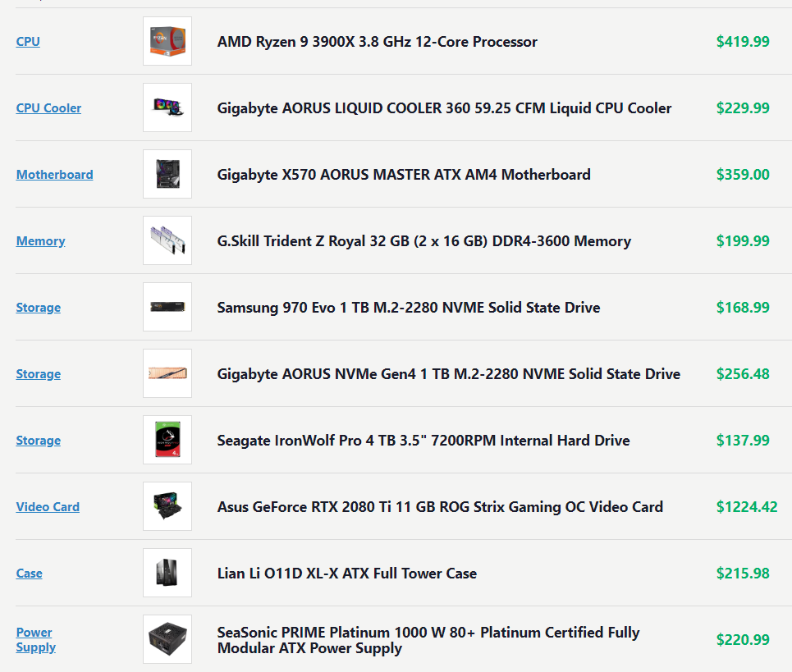This screenshot has width=792, height=672.
Task: Open the Video Card category link
Action: tap(48, 507)
